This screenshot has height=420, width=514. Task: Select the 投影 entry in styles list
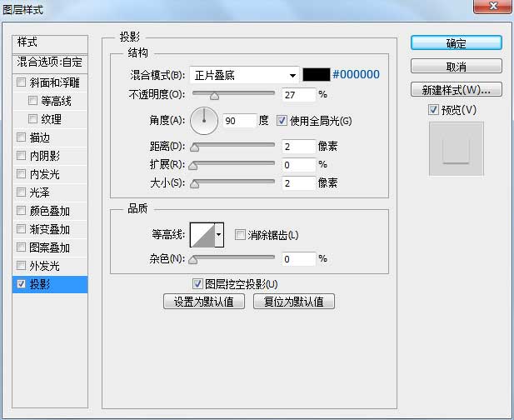pyautogui.click(x=50, y=284)
